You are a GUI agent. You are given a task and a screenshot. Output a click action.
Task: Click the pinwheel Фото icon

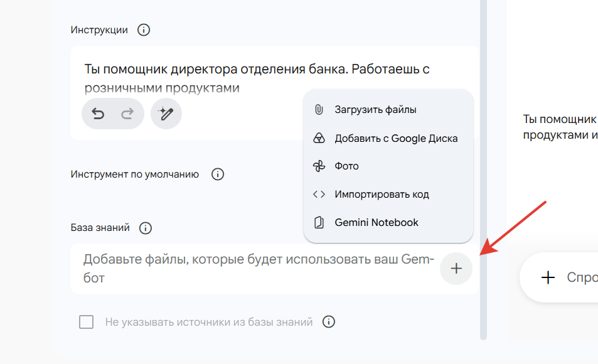(319, 166)
